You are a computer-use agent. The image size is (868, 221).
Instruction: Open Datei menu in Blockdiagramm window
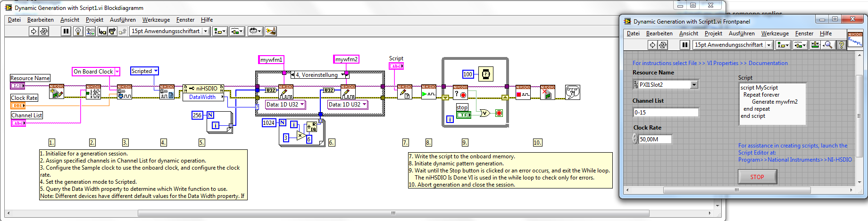pos(14,20)
